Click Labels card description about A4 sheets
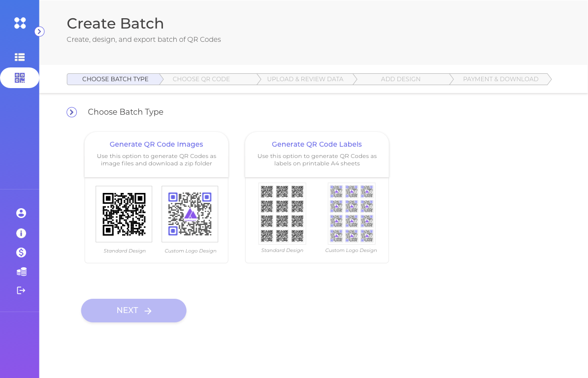This screenshot has width=588, height=378. pyautogui.click(x=317, y=159)
